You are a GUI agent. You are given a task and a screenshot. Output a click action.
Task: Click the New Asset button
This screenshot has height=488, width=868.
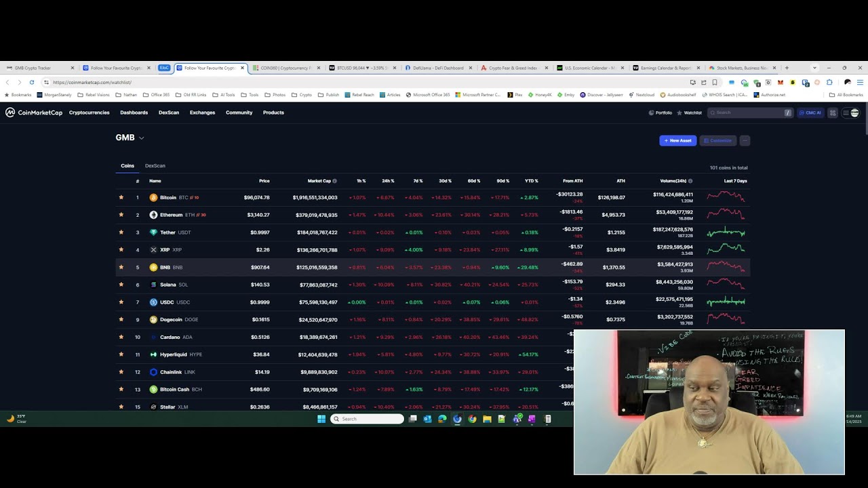[x=677, y=140]
